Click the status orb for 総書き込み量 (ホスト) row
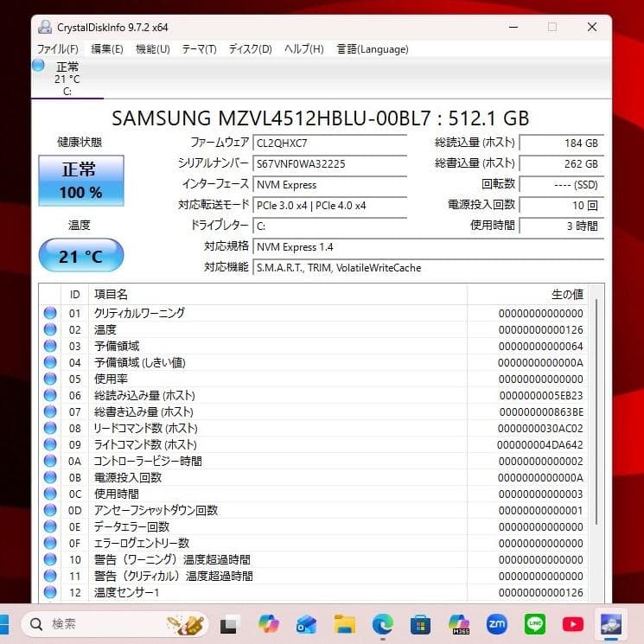This screenshot has height=644, width=644. coord(50,411)
